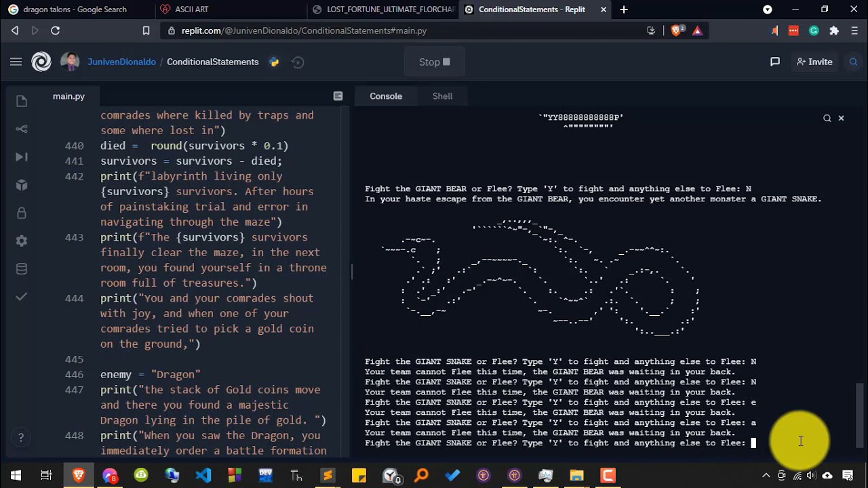The height and width of the screenshot is (488, 868).
Task: Open Task View on taskbar
Action: click(x=46, y=476)
